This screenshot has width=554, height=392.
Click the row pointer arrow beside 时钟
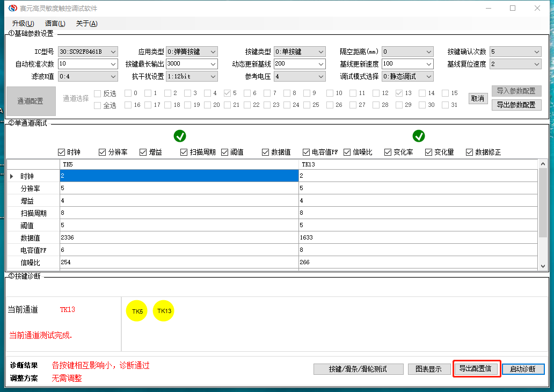tap(12, 176)
